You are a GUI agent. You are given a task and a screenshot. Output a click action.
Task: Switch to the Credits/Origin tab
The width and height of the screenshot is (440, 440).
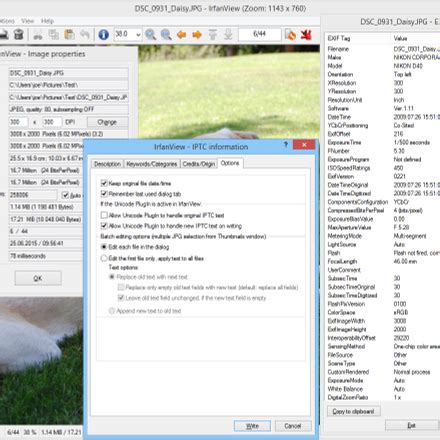[199, 164]
